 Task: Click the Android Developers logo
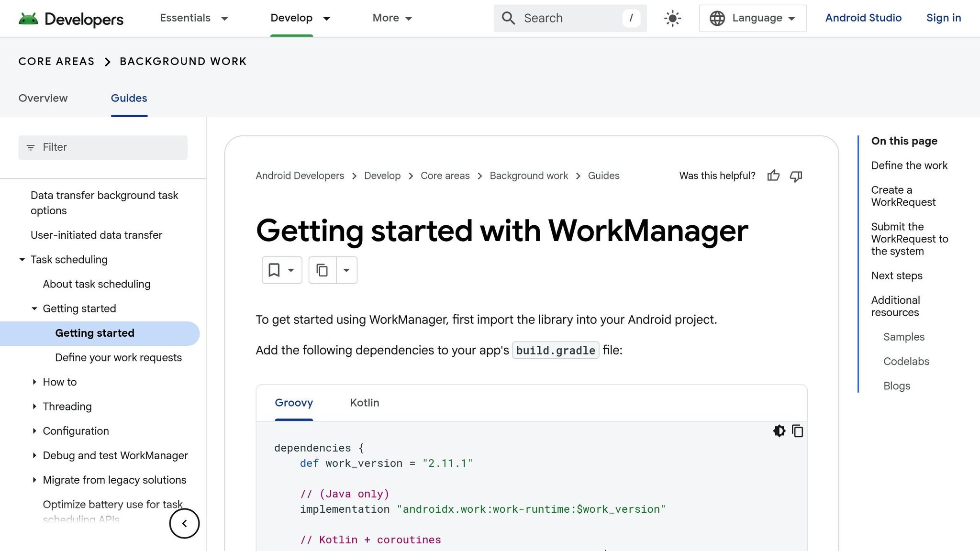click(x=71, y=19)
